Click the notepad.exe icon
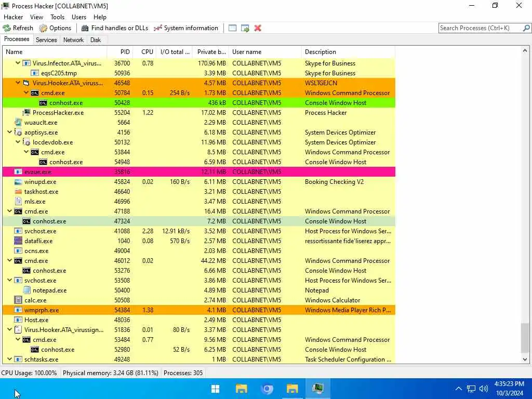 tap(26, 290)
